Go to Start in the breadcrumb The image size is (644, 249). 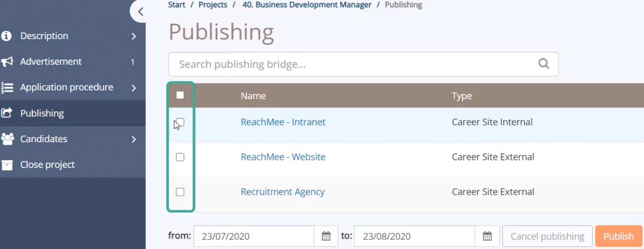coord(177,5)
